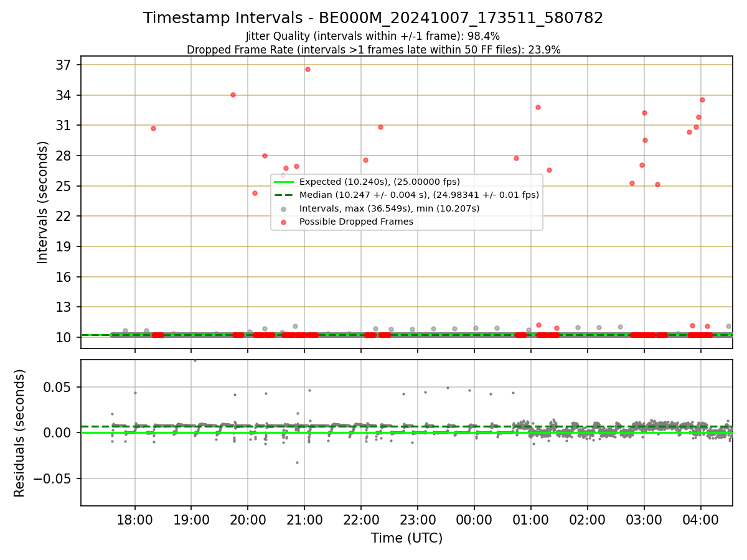
Task: Select the plot title 'Timestamp Intervals - BE000M_20241007_173511_580782'
Action: 374,18
